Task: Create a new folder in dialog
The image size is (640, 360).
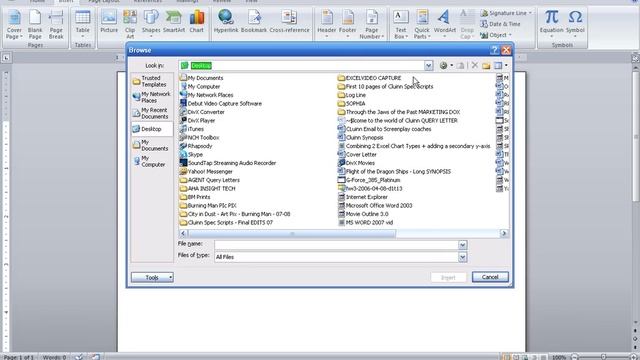Action: [486, 65]
